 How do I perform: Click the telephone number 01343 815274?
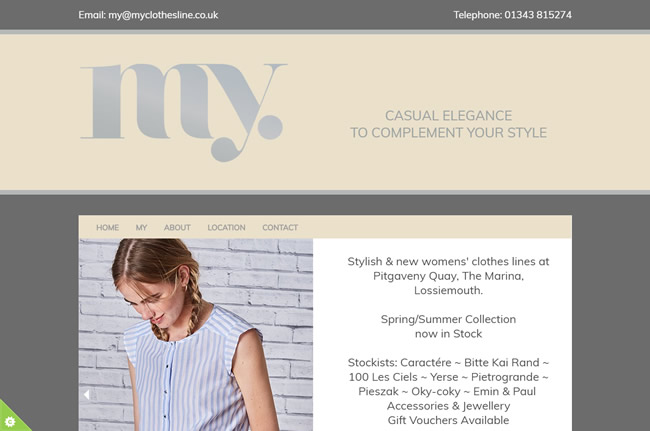point(538,15)
